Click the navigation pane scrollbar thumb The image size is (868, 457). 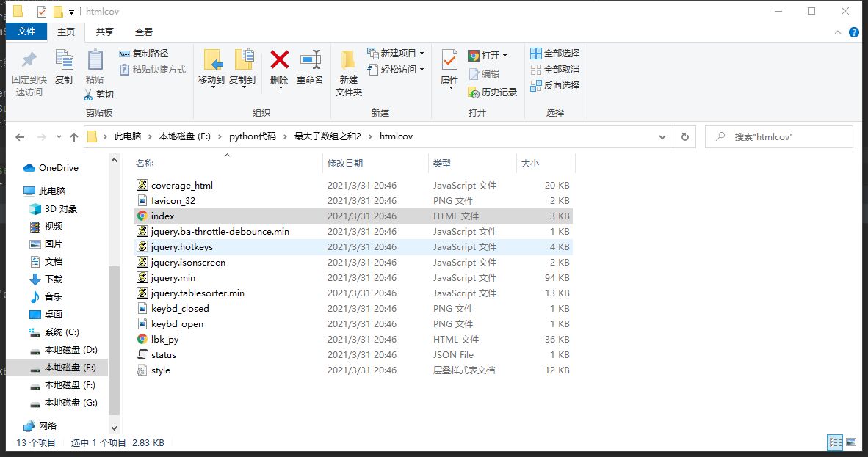[x=114, y=340]
